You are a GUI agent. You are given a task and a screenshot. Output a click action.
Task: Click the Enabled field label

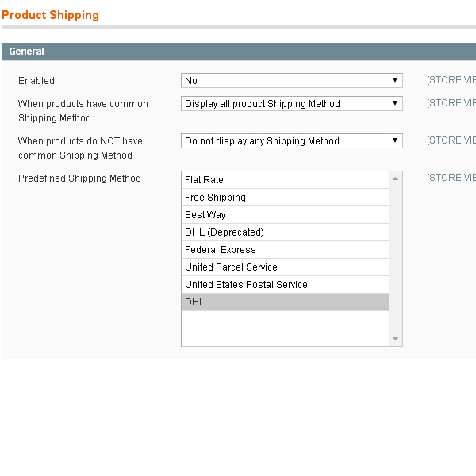36,81
